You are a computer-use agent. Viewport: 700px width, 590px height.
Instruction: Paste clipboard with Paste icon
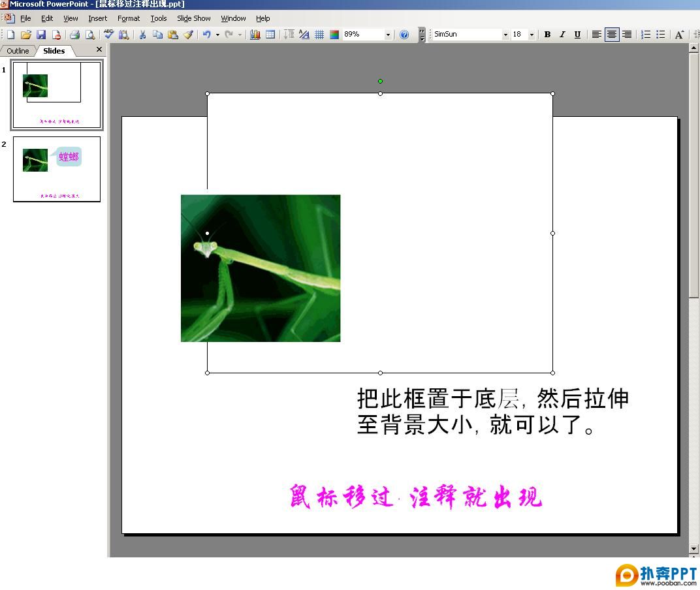point(173,35)
